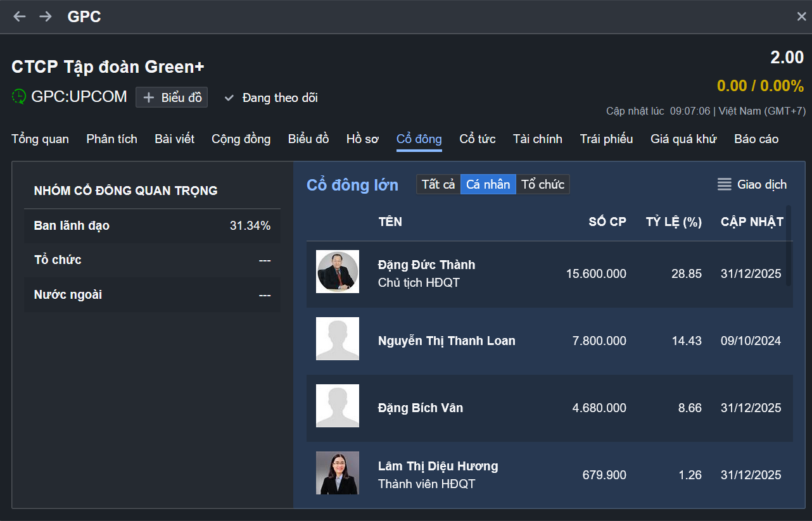Viewport: 812px width, 521px height.
Task: Click the 679.900 share count
Action: pos(604,475)
